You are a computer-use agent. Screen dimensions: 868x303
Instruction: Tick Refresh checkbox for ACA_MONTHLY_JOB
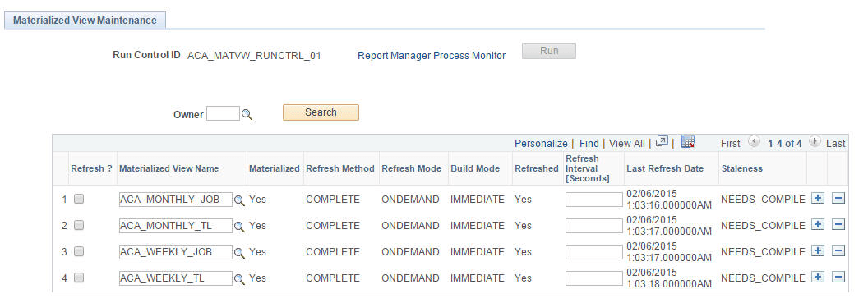[79, 199]
